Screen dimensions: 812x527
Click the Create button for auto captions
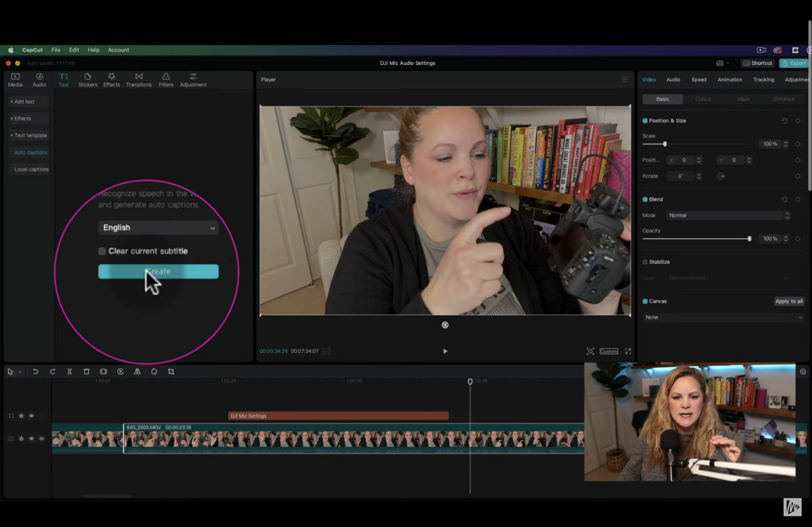(158, 271)
